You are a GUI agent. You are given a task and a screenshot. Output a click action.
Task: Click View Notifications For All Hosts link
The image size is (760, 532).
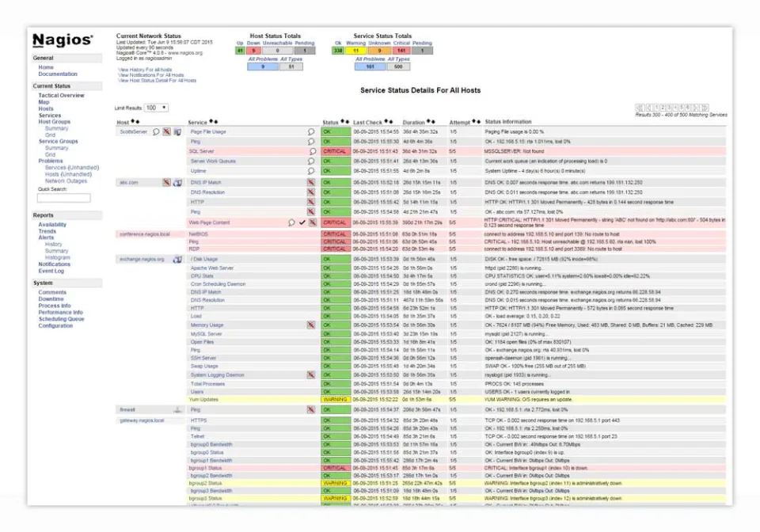click(x=151, y=75)
